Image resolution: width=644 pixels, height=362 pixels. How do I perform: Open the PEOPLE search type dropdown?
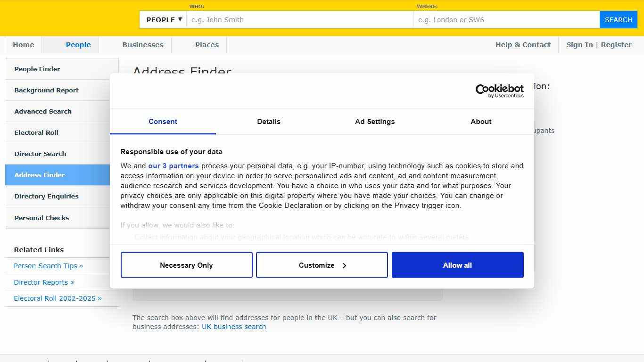162,19
